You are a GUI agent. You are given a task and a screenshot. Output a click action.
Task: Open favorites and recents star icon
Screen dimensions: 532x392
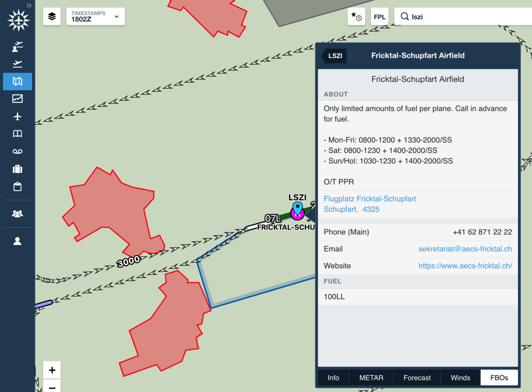coord(356,17)
